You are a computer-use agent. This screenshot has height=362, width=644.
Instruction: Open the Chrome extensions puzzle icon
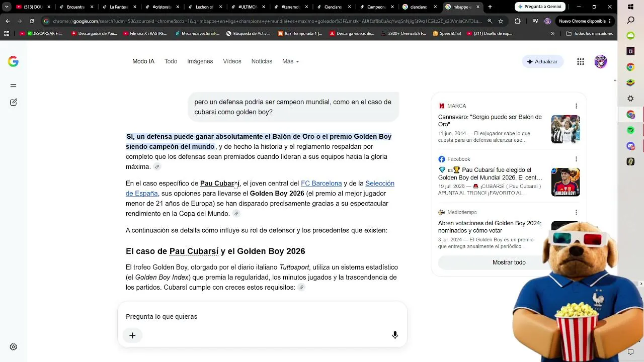click(x=518, y=21)
